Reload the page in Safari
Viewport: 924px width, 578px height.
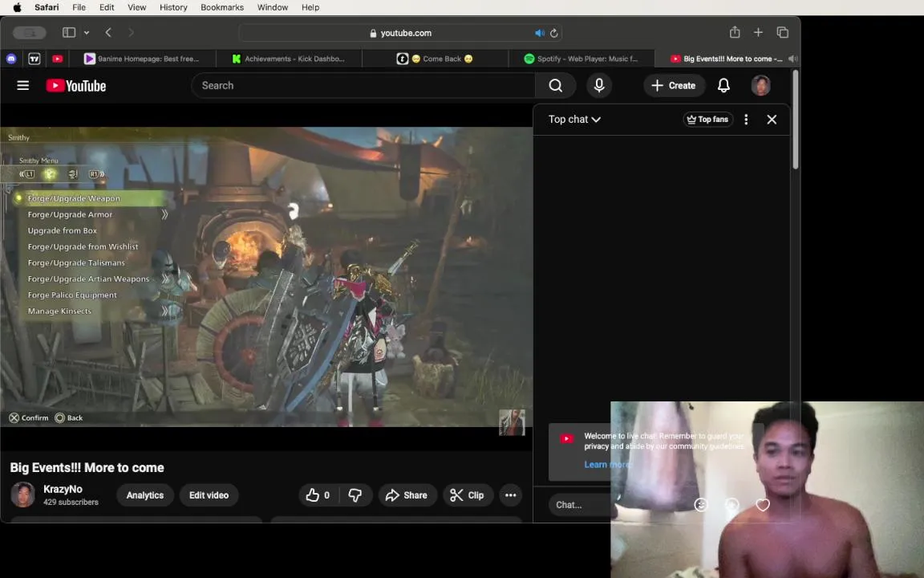pos(553,33)
